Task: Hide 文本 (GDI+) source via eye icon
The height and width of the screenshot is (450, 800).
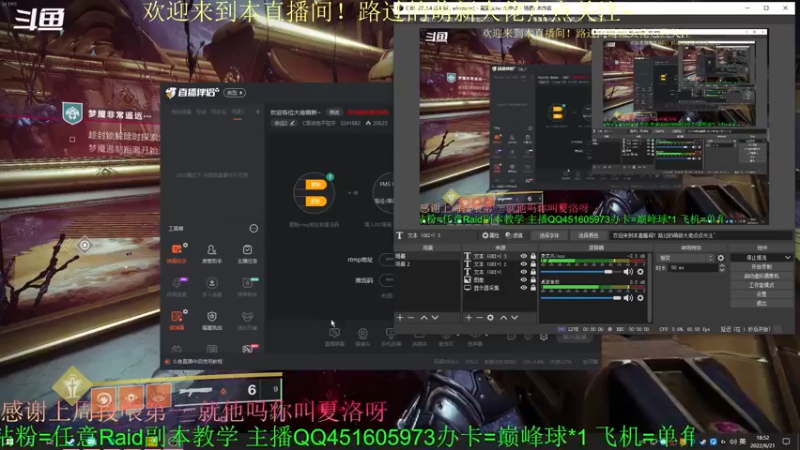Action: (x=523, y=272)
